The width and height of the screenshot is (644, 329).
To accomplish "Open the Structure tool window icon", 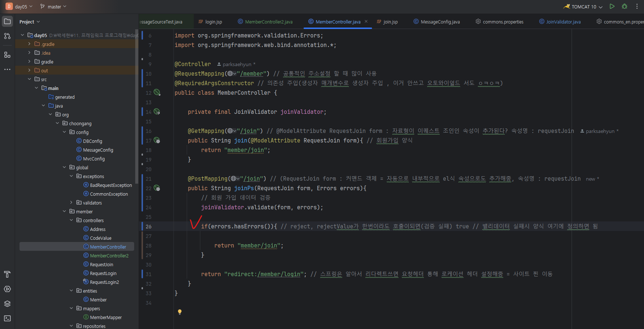I will tap(7, 55).
